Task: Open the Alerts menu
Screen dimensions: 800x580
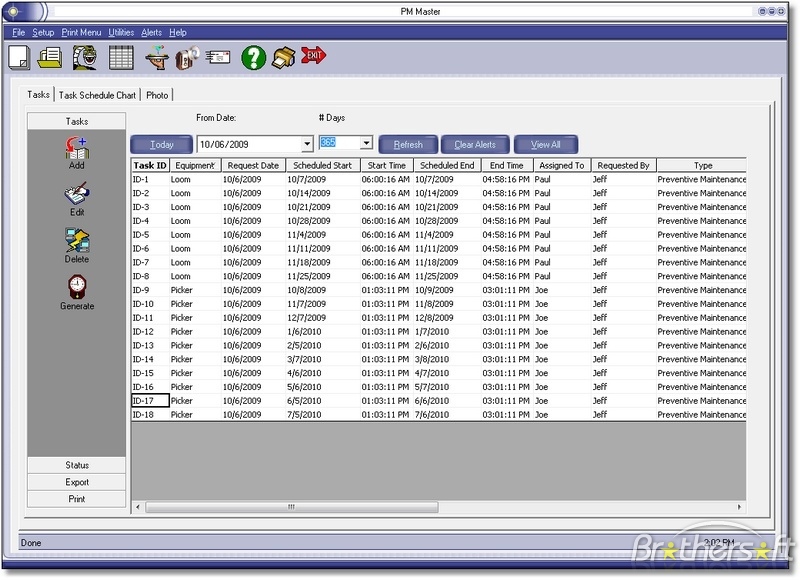Action: [x=152, y=33]
